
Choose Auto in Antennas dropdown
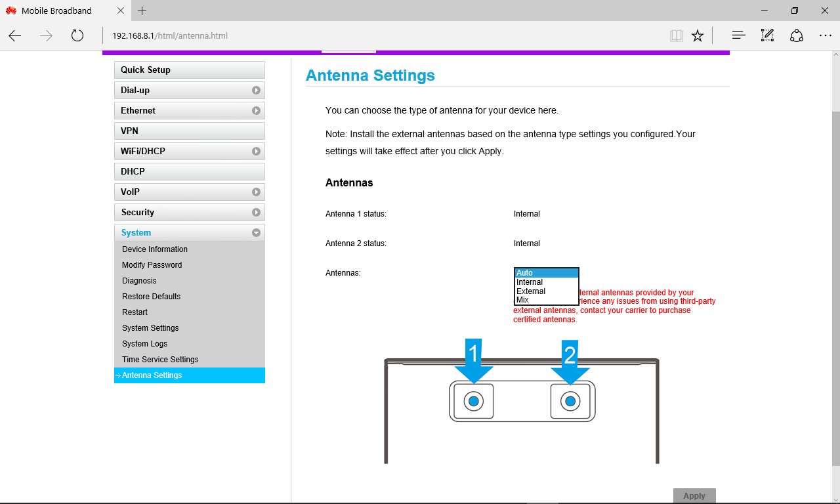pyautogui.click(x=547, y=273)
